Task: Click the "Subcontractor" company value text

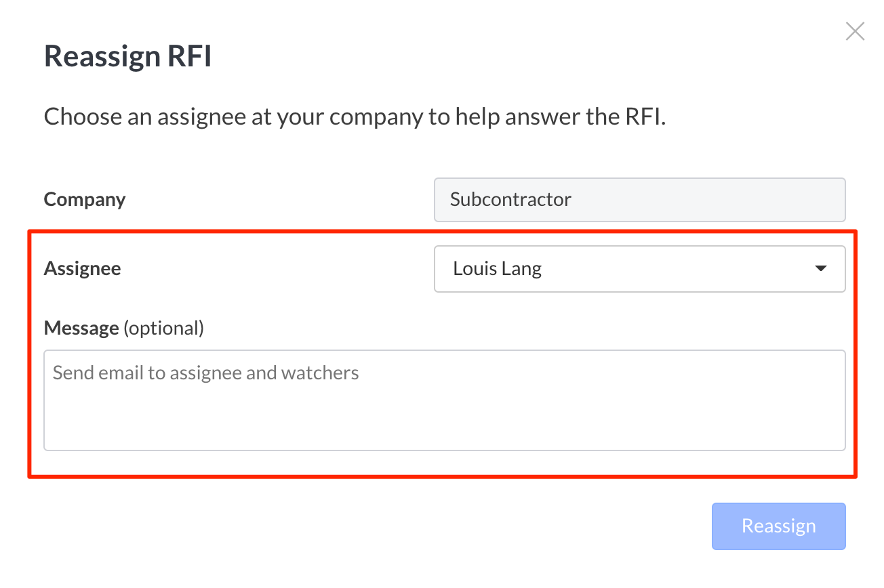Action: pyautogui.click(x=510, y=200)
